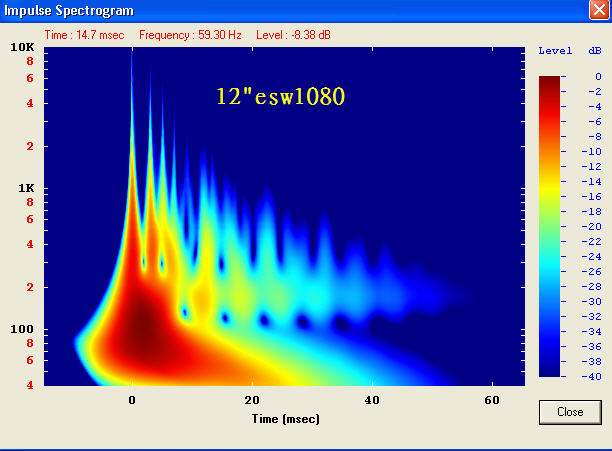Viewport: 612px width, 451px height.
Task: Close the Impulse Spectrogram window via X
Action: (599, 9)
